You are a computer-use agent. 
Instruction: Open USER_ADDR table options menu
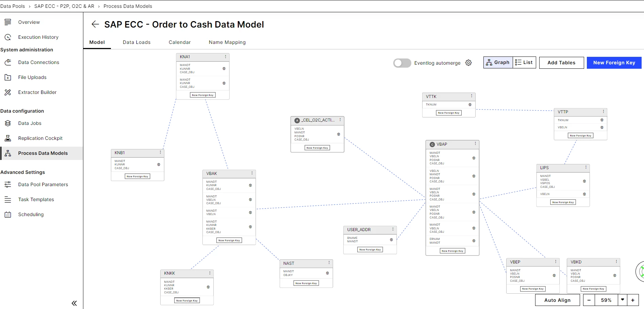(x=393, y=229)
